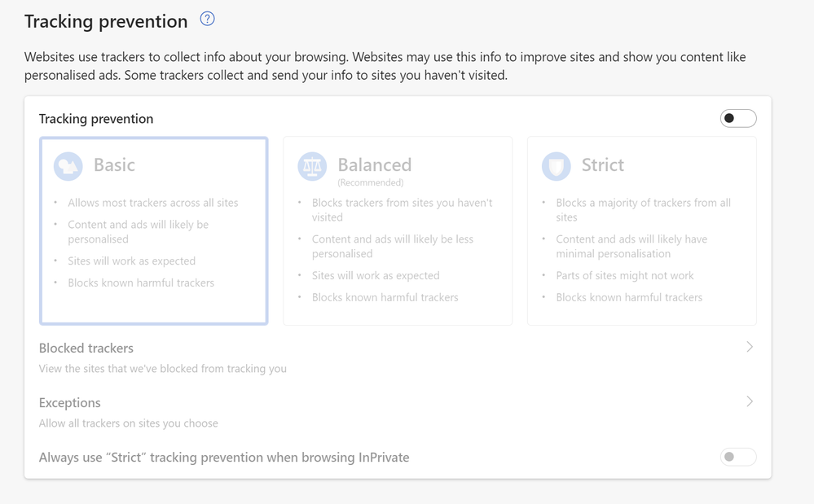Toggle Always use Strict for InPrivate switch
Image resolution: width=814 pixels, height=504 pixels.
tap(738, 458)
